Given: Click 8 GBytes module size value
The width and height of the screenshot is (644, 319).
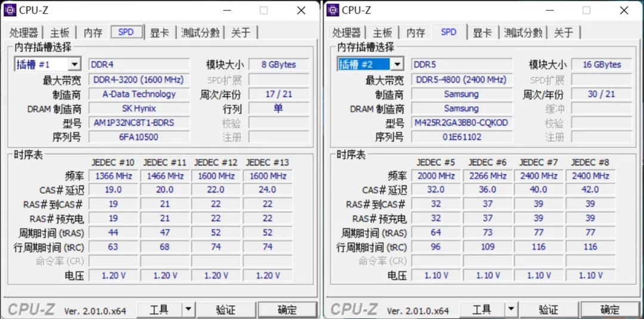Looking at the screenshot, I should tap(279, 65).
